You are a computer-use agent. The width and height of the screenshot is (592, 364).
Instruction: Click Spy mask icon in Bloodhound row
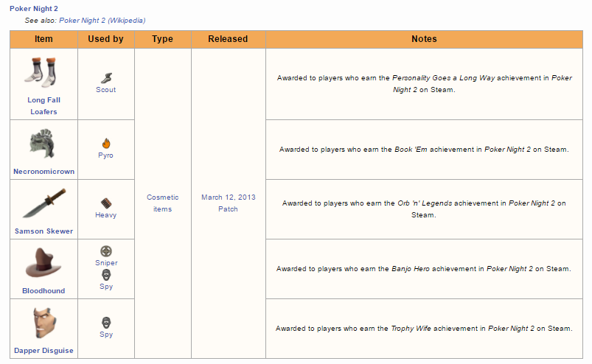pos(106,275)
